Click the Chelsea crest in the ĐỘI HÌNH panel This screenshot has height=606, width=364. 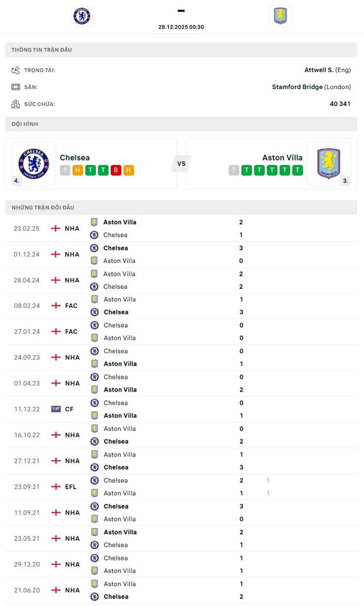coord(33,163)
